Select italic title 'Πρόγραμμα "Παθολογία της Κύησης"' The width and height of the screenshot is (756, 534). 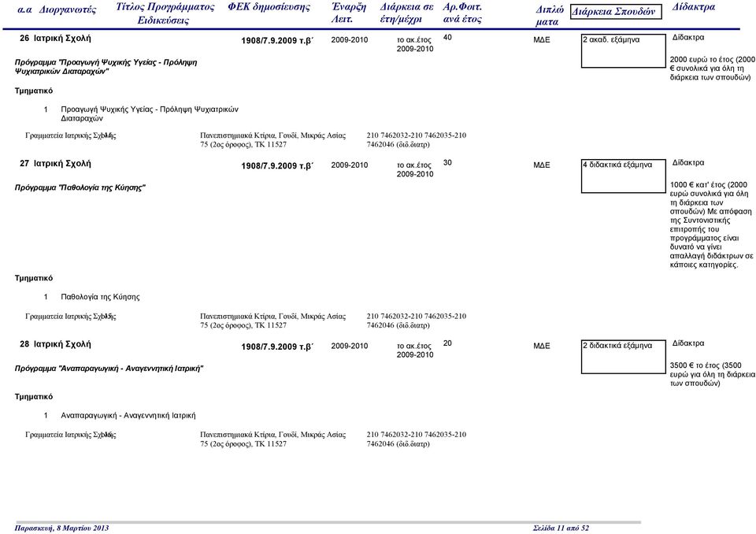pyautogui.click(x=80, y=187)
